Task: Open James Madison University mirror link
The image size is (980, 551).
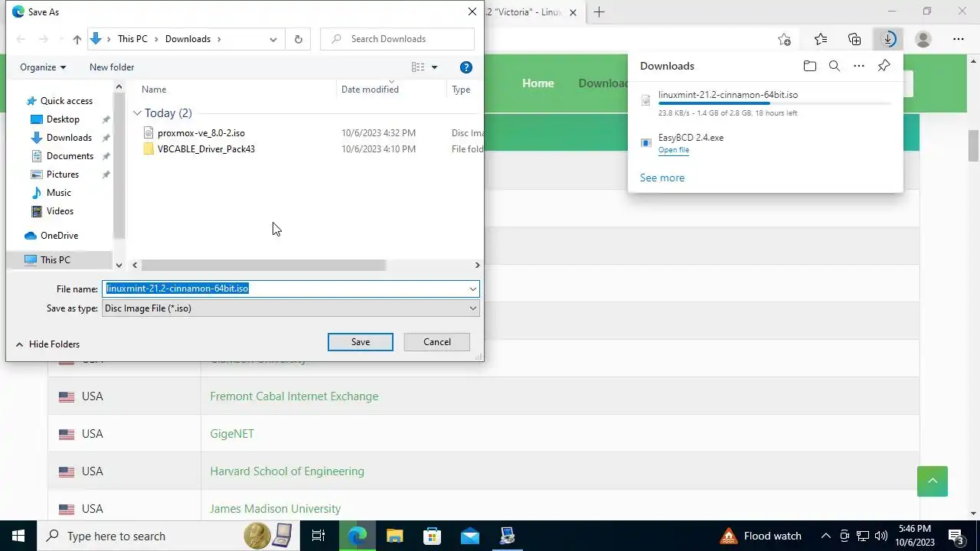Action: click(x=276, y=509)
